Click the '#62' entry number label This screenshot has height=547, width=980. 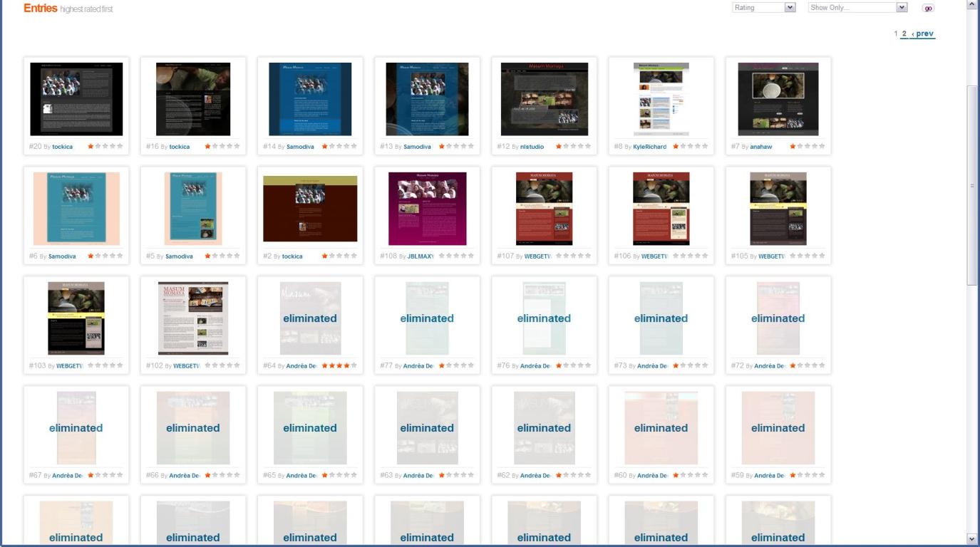[503, 475]
